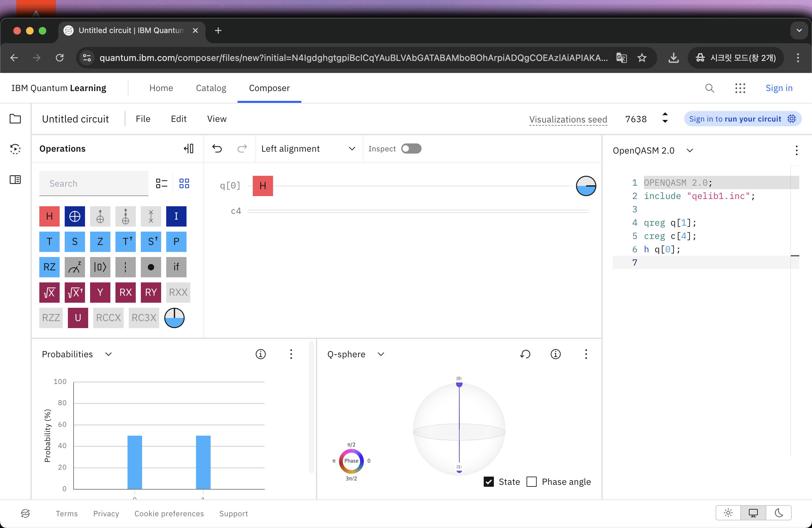The image size is (812, 528).
Task: Select the S dagger gate
Action: pos(151,242)
